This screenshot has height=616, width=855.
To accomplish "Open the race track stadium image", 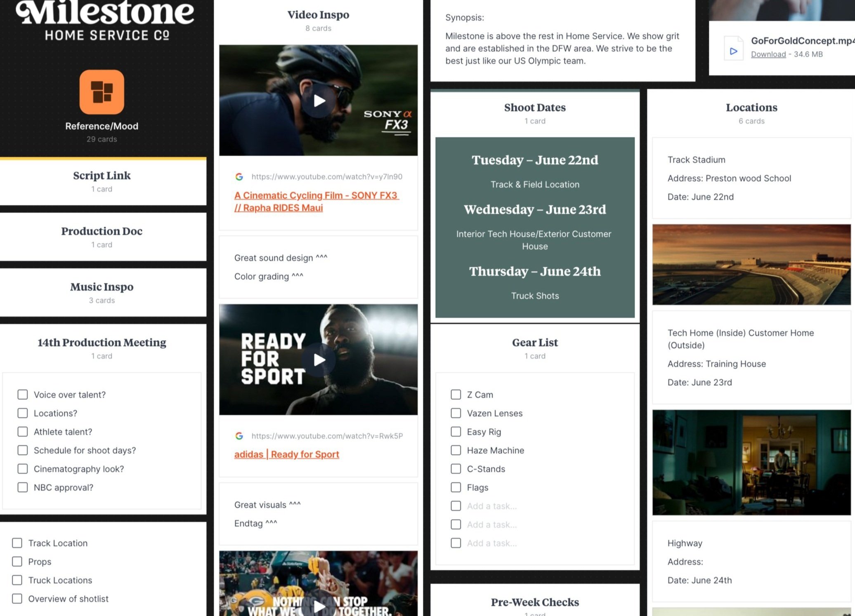I will tap(751, 264).
